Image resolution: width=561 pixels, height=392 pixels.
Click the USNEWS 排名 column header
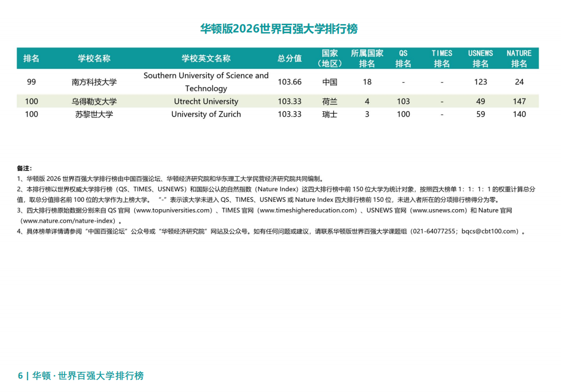click(x=480, y=58)
